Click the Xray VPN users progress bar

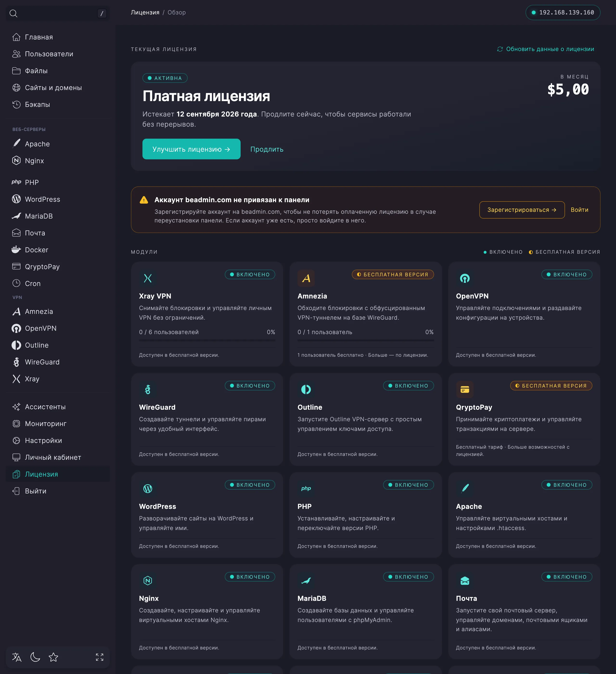207,340
